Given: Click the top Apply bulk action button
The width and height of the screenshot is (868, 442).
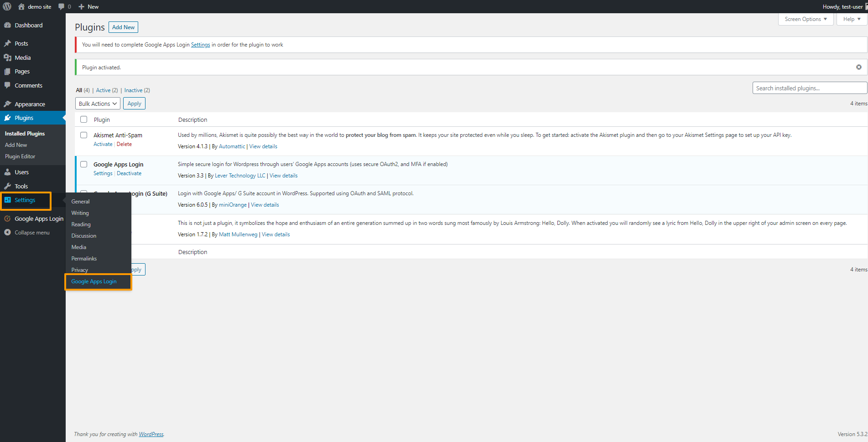Looking at the screenshot, I should point(134,104).
